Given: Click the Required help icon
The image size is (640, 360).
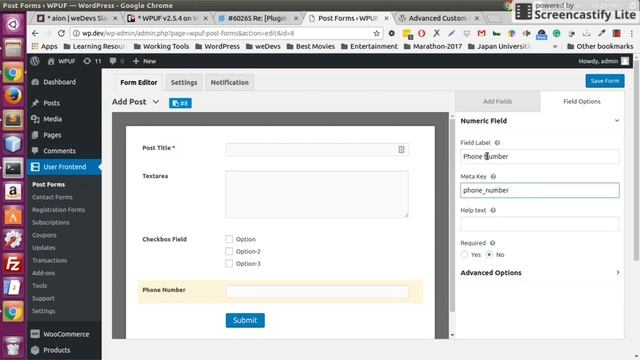Looking at the screenshot, I should pos(493,243).
